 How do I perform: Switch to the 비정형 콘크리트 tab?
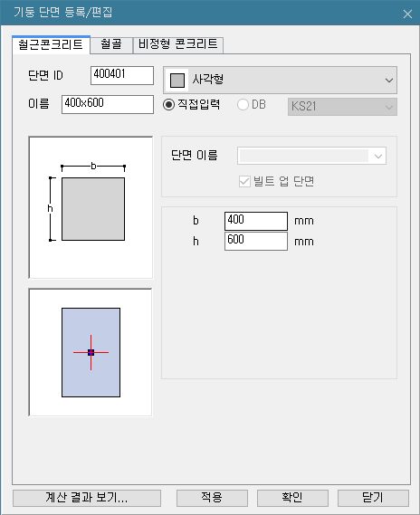coord(178,44)
